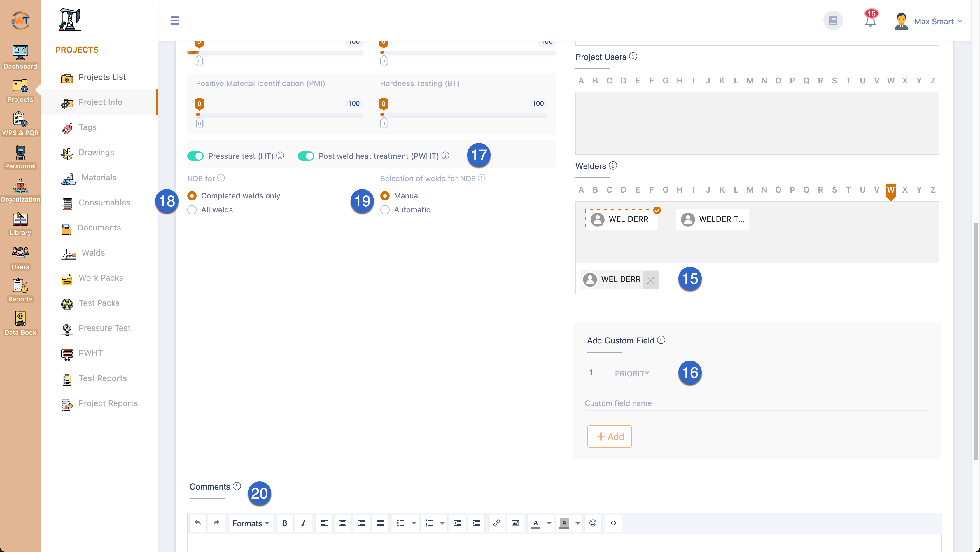Click the document icon in top bar
This screenshot has height=552, width=980.
click(833, 20)
